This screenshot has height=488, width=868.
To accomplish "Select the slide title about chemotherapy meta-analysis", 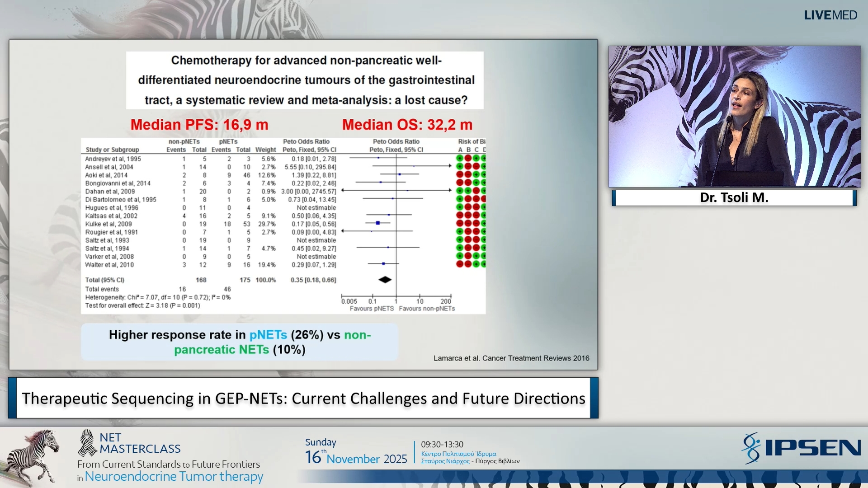I will [304, 80].
